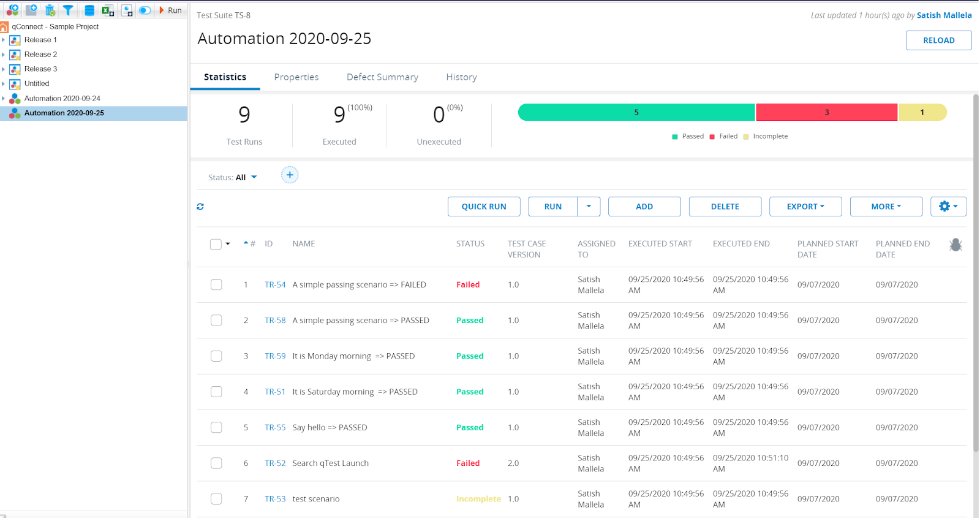Click the blue database stack icon
The image size is (980, 518).
coord(89,10)
